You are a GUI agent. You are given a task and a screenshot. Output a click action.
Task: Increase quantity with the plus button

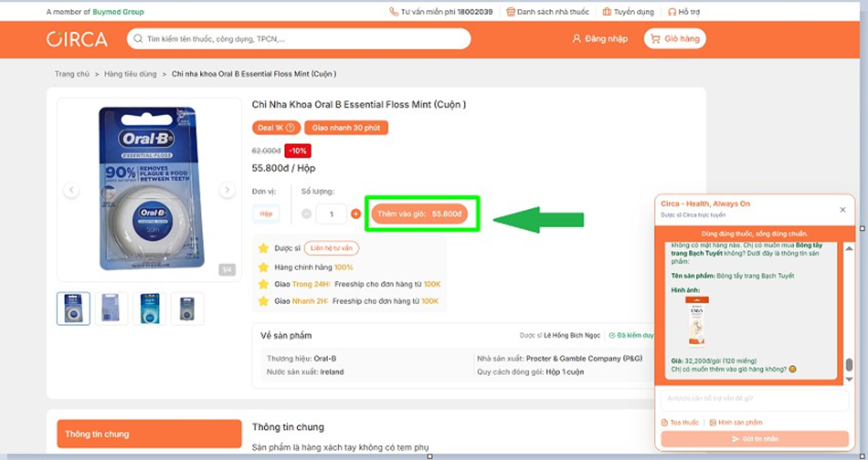355,214
